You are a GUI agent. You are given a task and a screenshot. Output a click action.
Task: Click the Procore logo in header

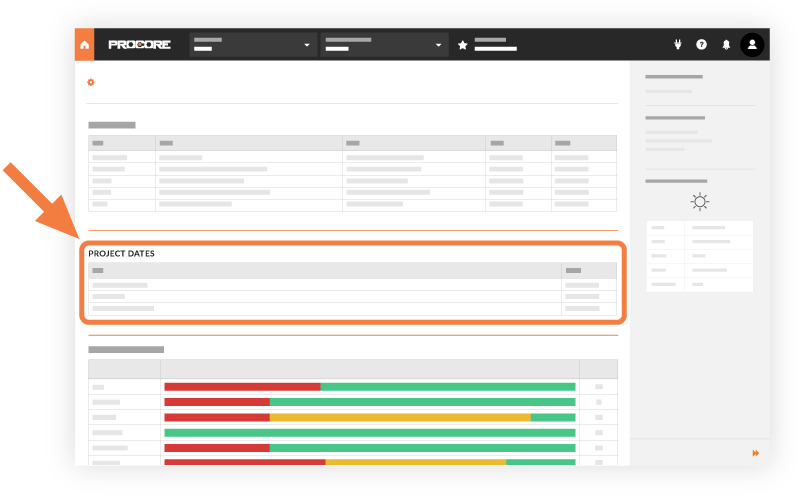tap(139, 45)
